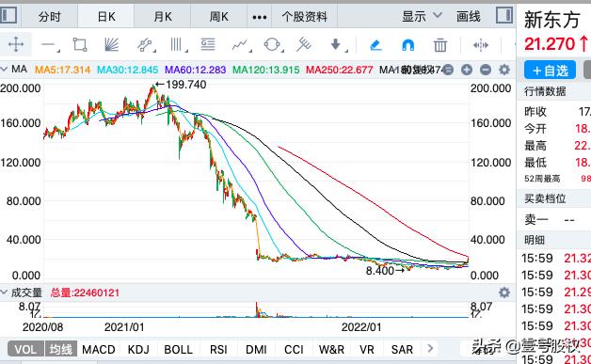Switch to 周K weekly candlestick tab
Viewport: 591px width, 364px height.
(219, 17)
